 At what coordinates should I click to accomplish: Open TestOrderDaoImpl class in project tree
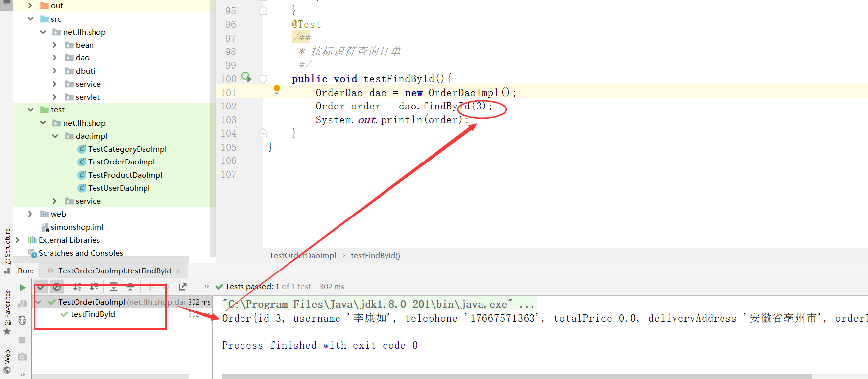tap(121, 162)
